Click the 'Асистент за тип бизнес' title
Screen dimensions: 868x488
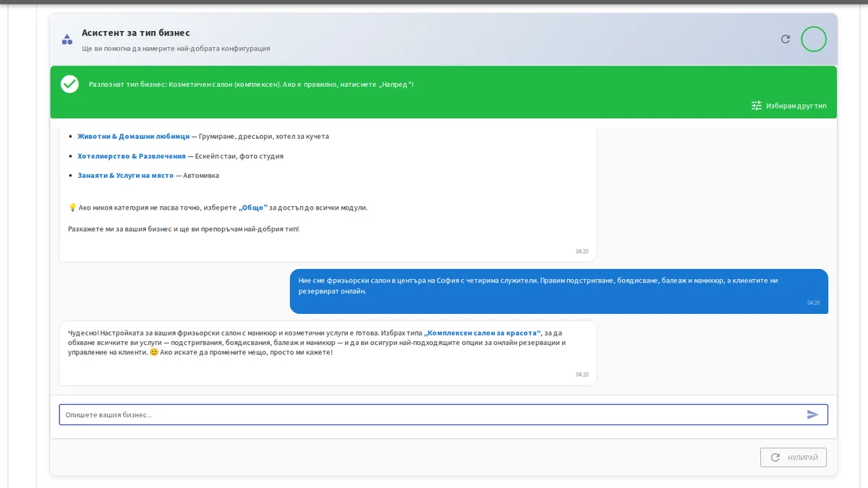pos(136,33)
